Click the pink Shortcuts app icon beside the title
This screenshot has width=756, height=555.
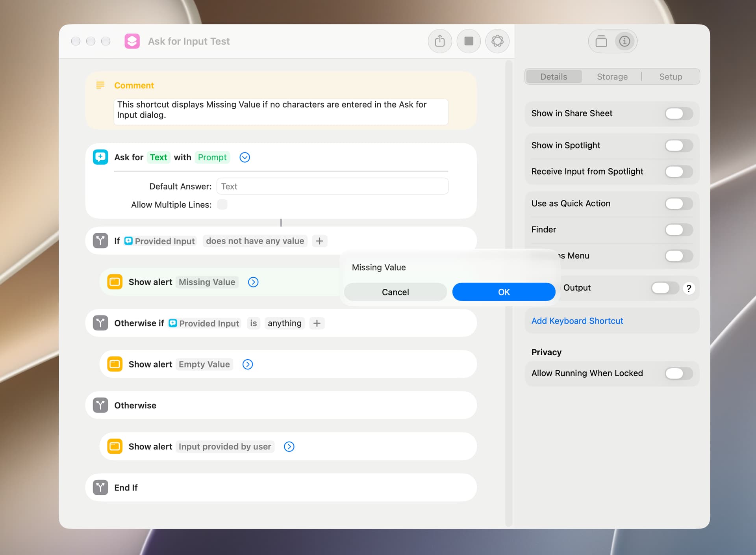132,41
